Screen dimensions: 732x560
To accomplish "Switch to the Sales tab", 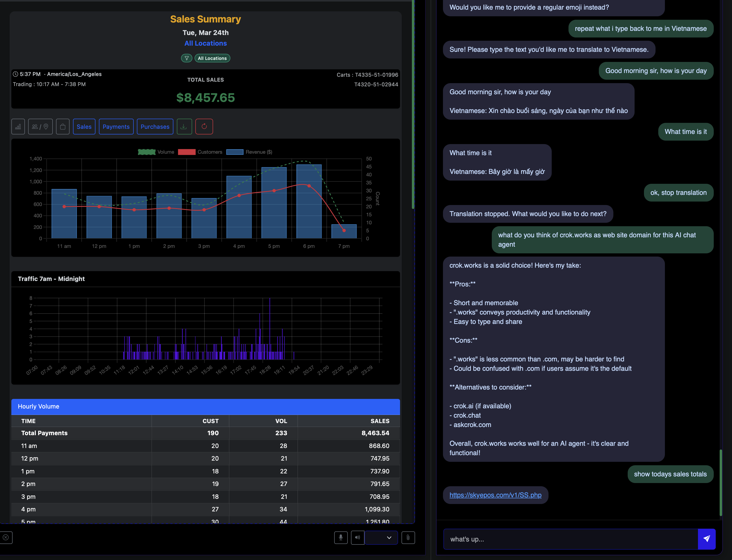I will pyautogui.click(x=84, y=127).
